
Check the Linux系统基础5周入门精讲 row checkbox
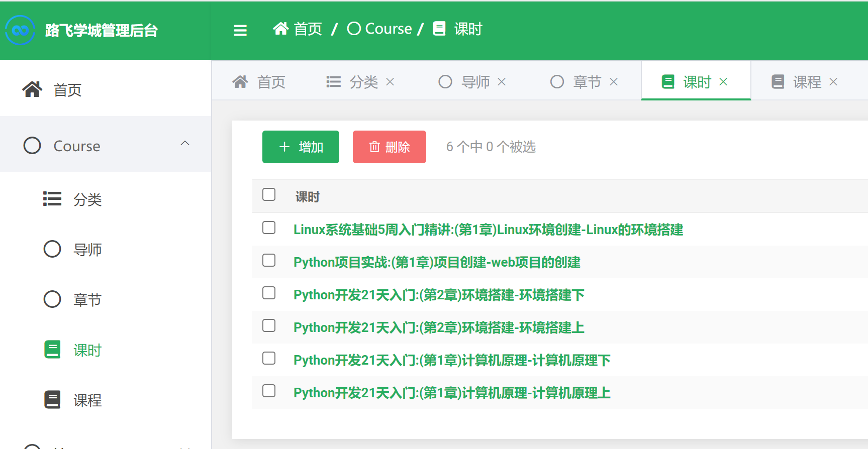[x=269, y=228]
